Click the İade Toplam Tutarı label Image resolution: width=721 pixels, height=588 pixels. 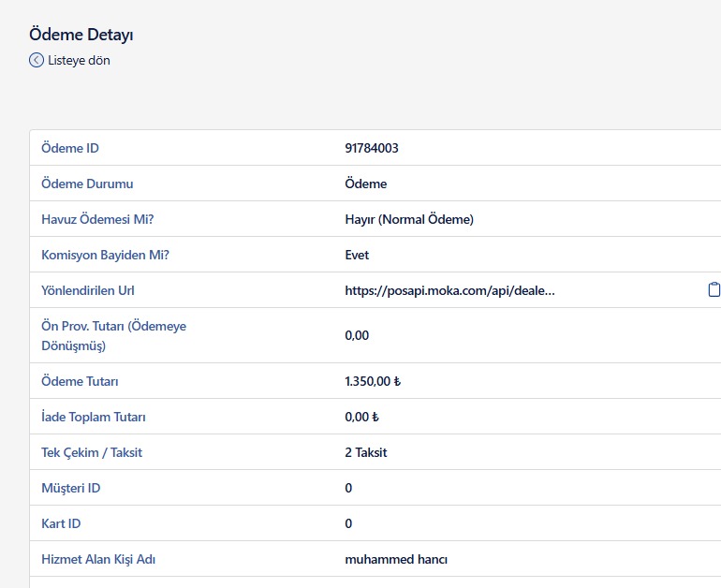point(94,417)
